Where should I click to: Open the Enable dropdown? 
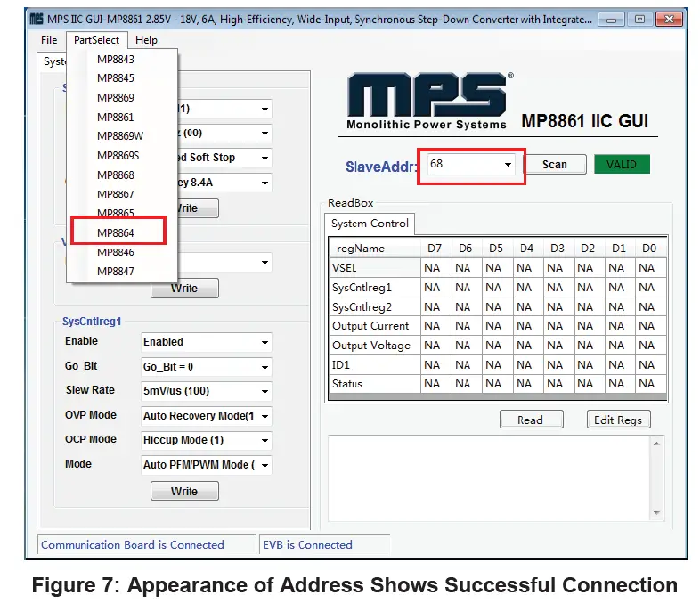pos(207,342)
